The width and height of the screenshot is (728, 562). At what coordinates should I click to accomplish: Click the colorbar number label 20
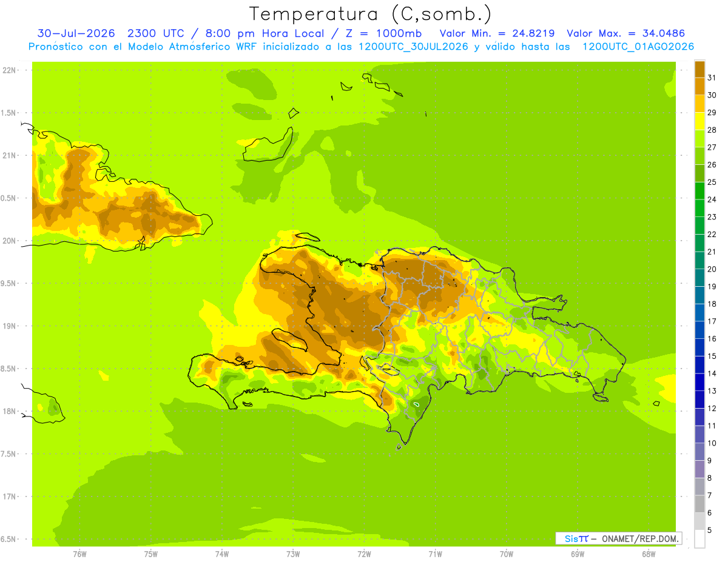[x=712, y=269]
